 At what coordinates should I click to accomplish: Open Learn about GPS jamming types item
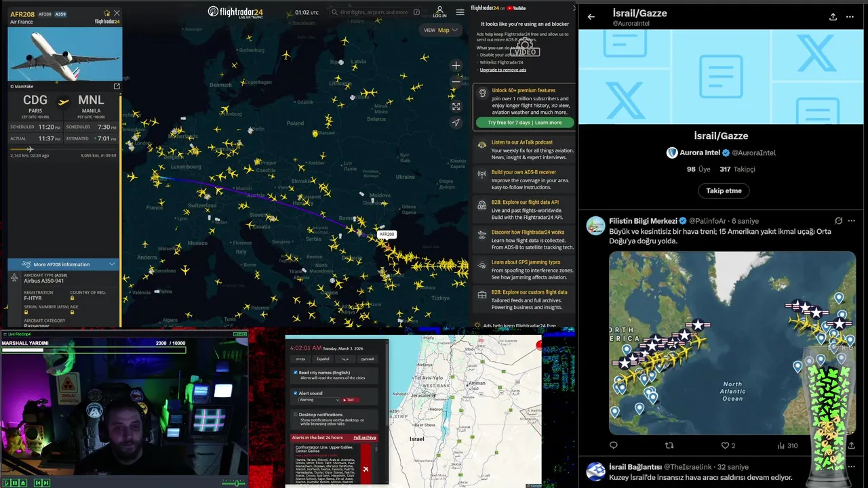[524, 270]
